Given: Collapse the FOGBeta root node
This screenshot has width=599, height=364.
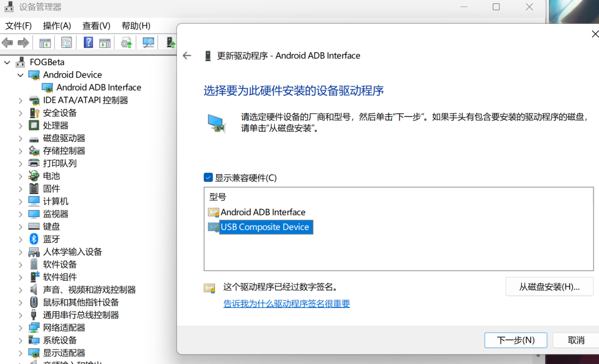Looking at the screenshot, I should point(7,62).
